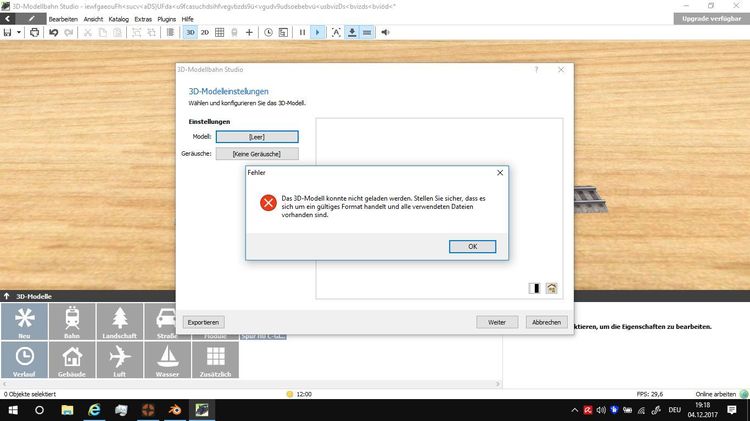The image size is (750, 421).
Task: Click OK in the Fehler dialog
Action: coord(473,246)
